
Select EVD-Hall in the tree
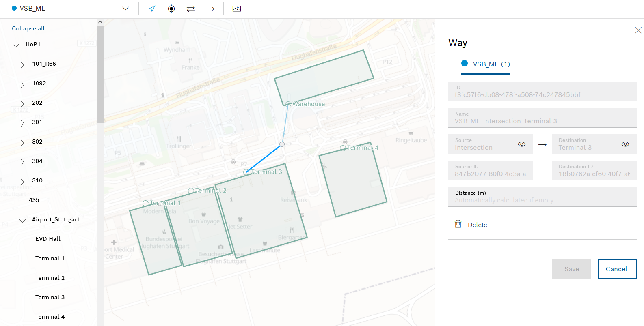(x=48, y=239)
